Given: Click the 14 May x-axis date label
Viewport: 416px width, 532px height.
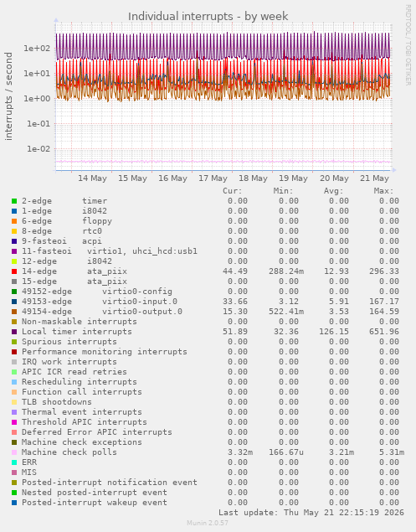Looking at the screenshot, I should 92,178.
